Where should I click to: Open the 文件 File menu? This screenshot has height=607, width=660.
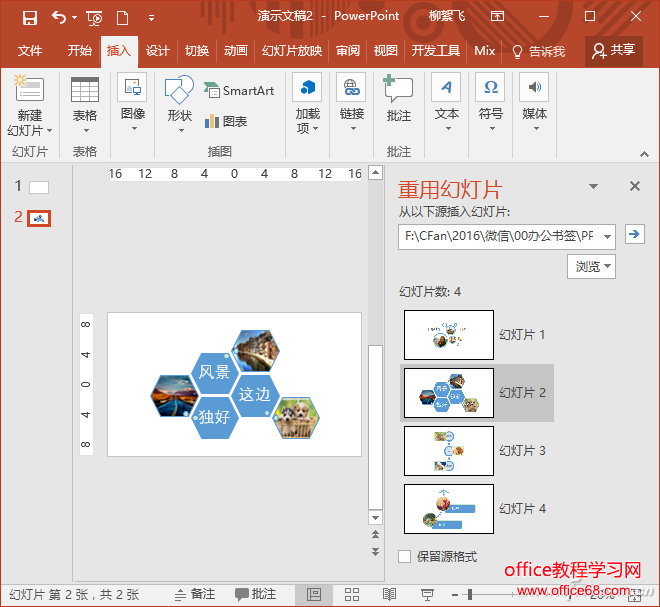(30, 51)
